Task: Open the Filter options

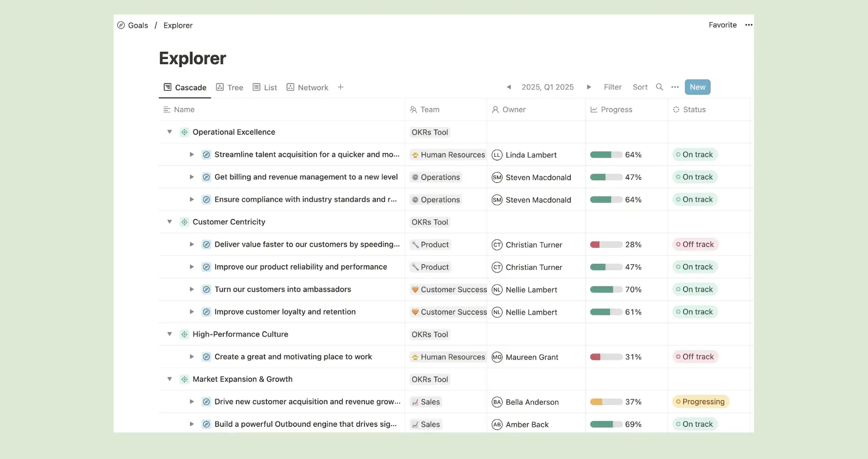Action: tap(613, 87)
